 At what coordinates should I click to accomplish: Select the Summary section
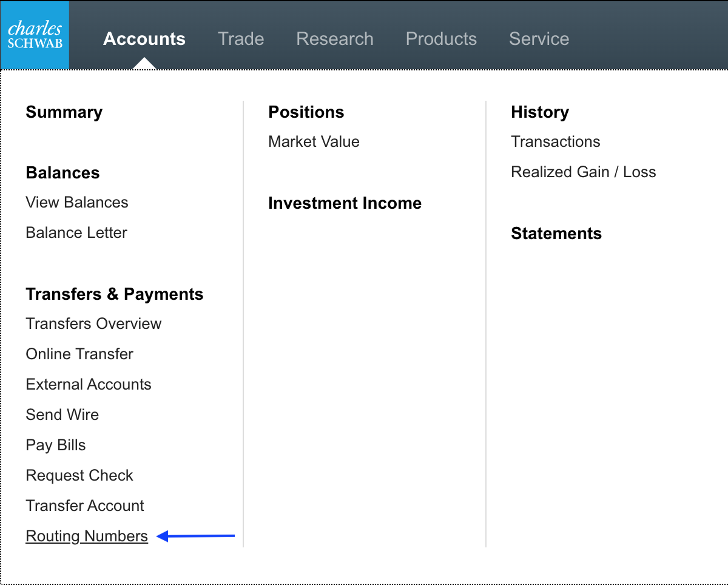pyautogui.click(x=64, y=112)
